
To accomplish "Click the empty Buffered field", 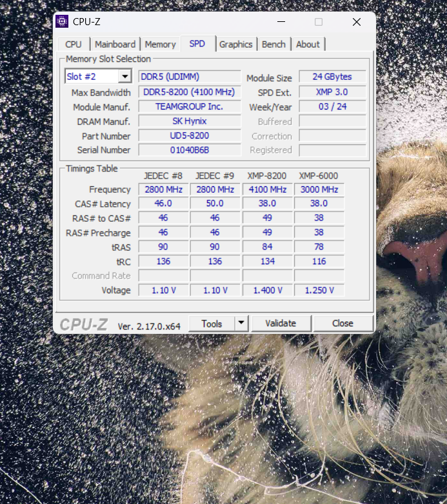I will 332,122.
